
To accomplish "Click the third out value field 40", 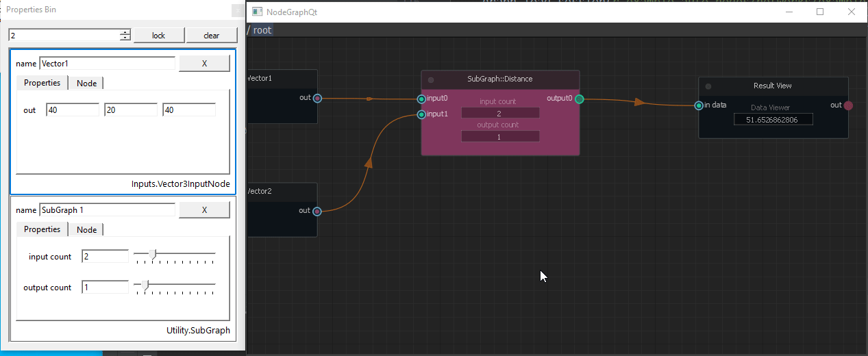I will coord(189,110).
